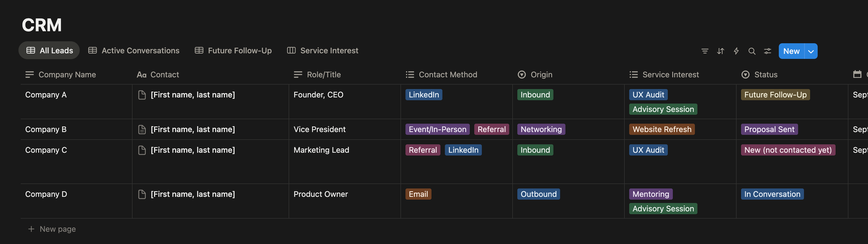Image resolution: width=868 pixels, height=244 pixels.
Task: Click the sort arrows icon
Action: (720, 51)
